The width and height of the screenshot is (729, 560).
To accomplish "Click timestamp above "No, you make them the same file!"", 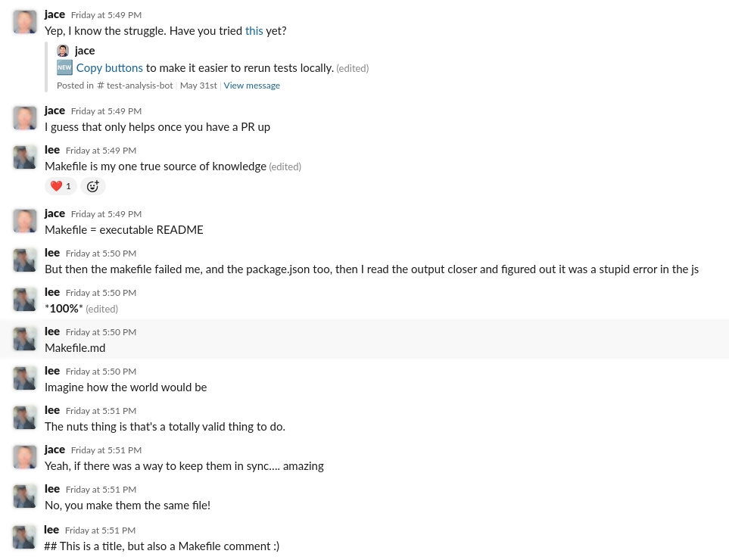I will pyautogui.click(x=101, y=490).
